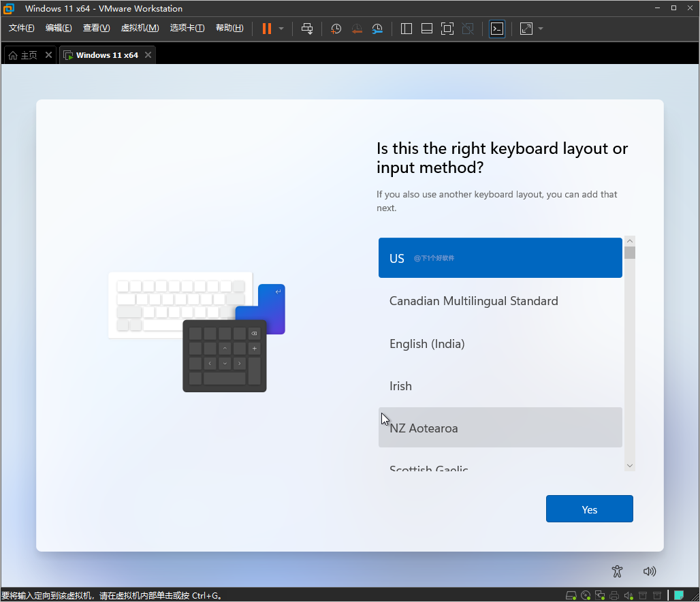Image resolution: width=700 pixels, height=602 pixels.
Task: Toggle the library sidebar panel
Action: tap(406, 29)
